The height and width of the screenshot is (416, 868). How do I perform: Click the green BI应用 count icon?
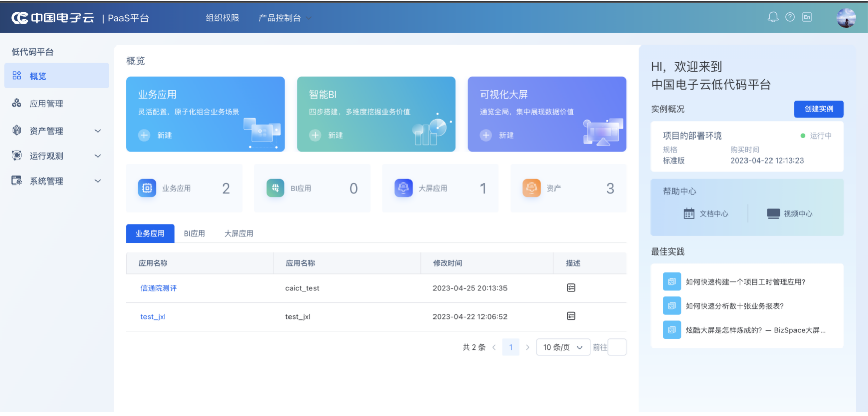pos(275,188)
